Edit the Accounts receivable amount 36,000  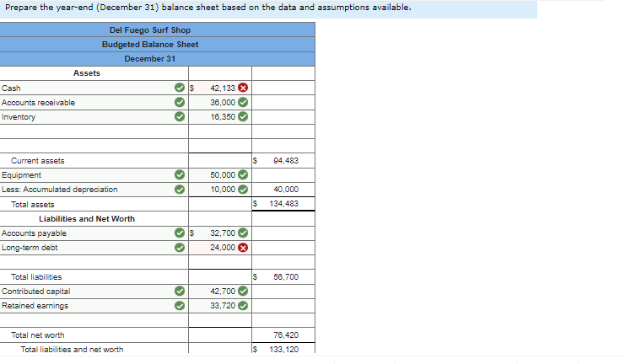[220, 102]
